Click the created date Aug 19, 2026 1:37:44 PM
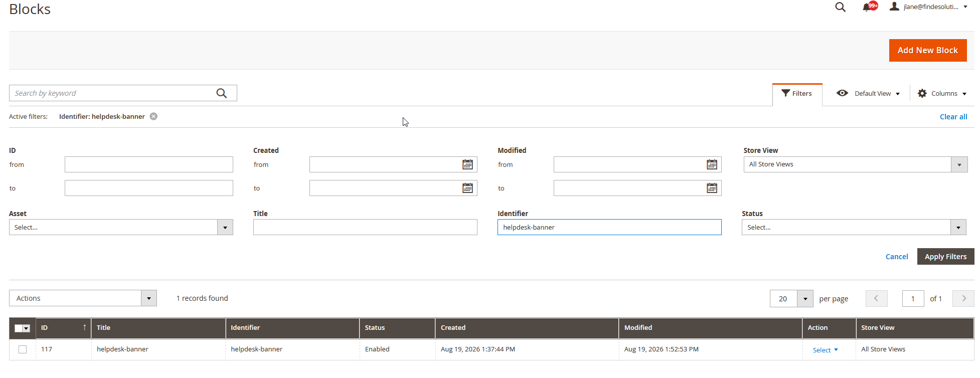Viewport: 980px width, 378px height. (478, 349)
